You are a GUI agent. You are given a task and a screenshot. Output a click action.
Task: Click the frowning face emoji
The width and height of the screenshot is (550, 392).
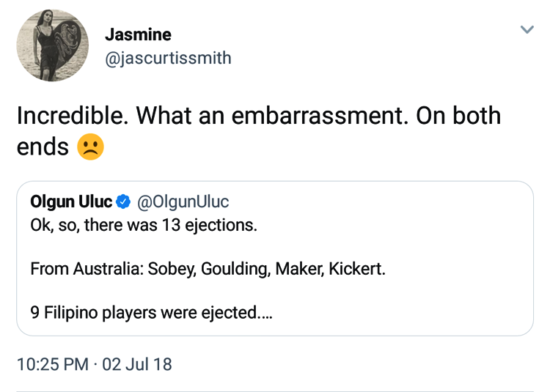click(91, 147)
